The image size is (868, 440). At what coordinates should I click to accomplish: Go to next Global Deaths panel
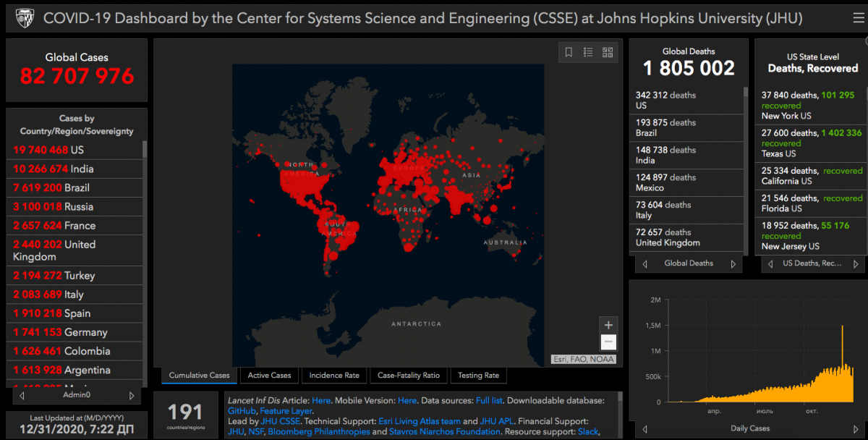pos(733,263)
